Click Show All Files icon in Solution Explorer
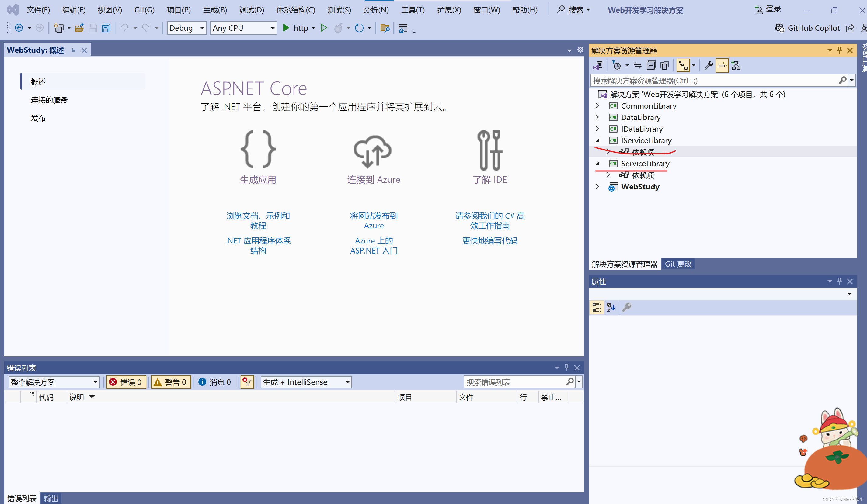Screen dimensions: 867x504 665,65
